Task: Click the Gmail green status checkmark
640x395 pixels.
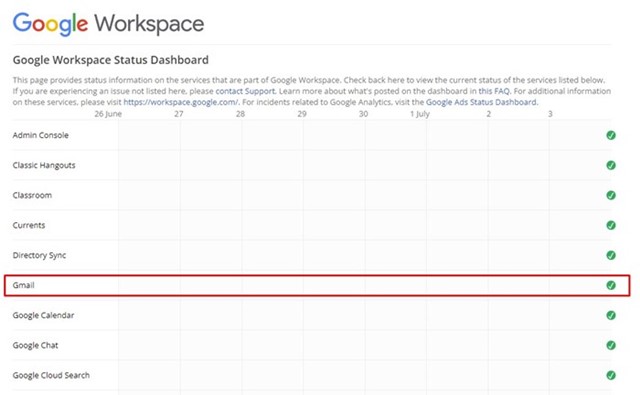Action: [611, 285]
